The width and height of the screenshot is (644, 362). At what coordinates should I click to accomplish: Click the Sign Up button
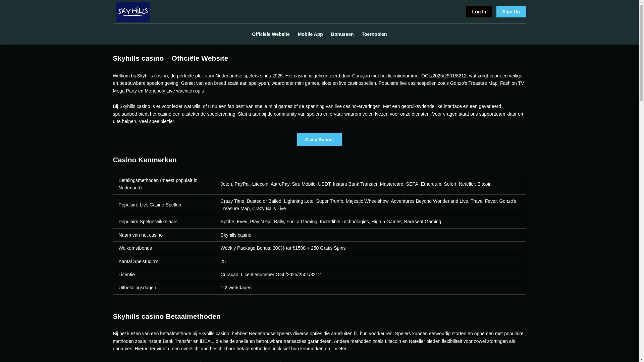click(511, 12)
